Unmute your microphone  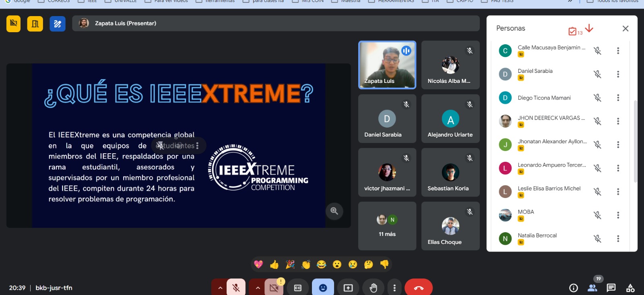point(236,288)
